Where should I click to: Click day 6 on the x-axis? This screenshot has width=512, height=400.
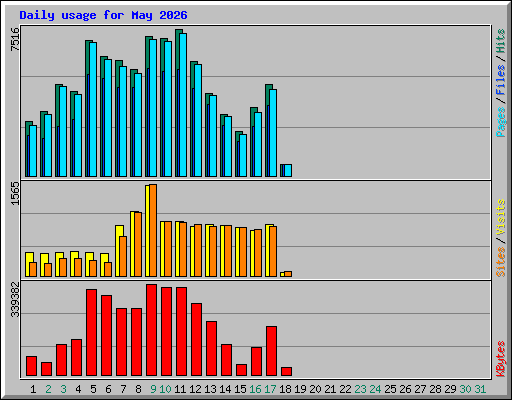(108, 389)
